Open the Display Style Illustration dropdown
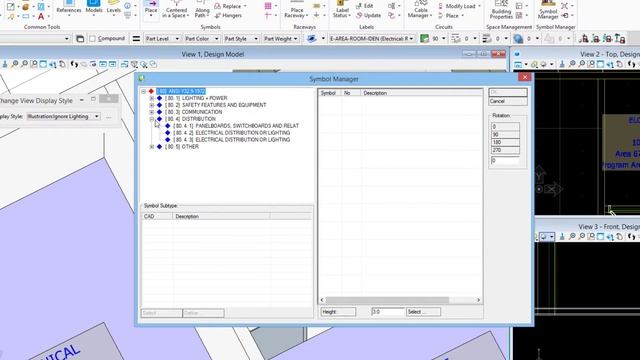 (x=63, y=116)
